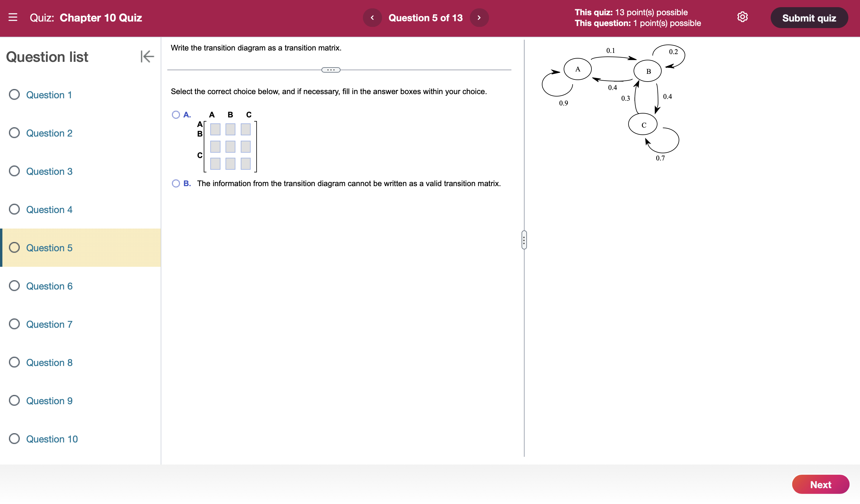
Task: Expand the scrollable question content area
Action: point(331,70)
